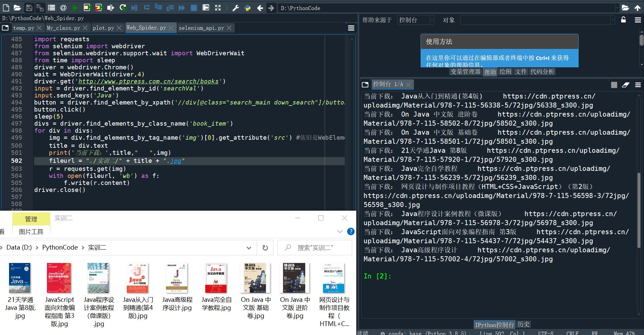Refresh the Explorer folder view
Screen dimensions: 644x335
[265, 248]
